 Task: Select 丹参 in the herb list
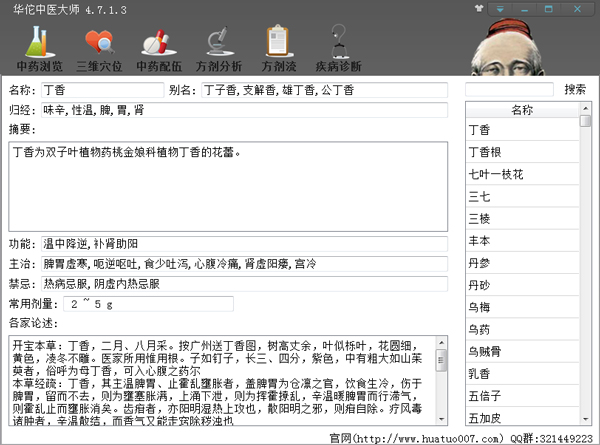point(522,263)
